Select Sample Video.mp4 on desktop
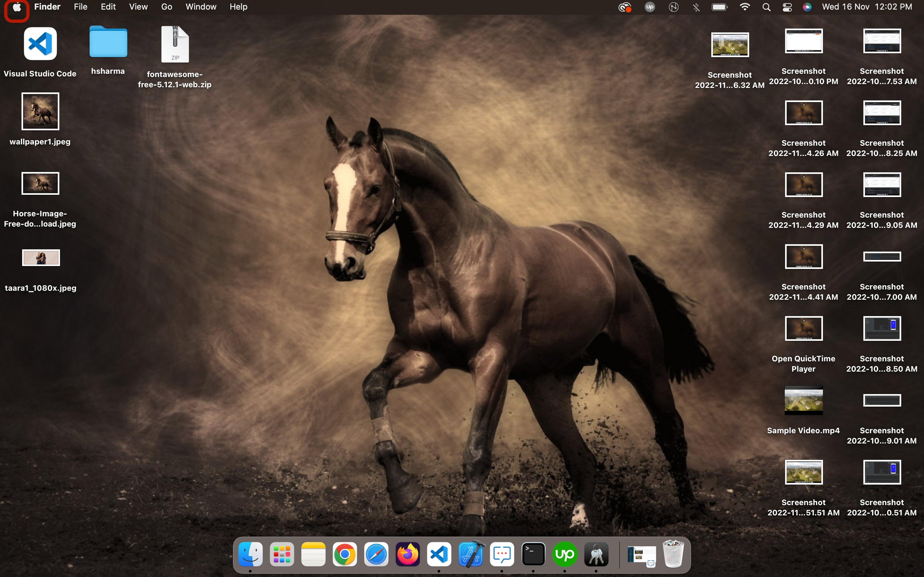 [803, 401]
